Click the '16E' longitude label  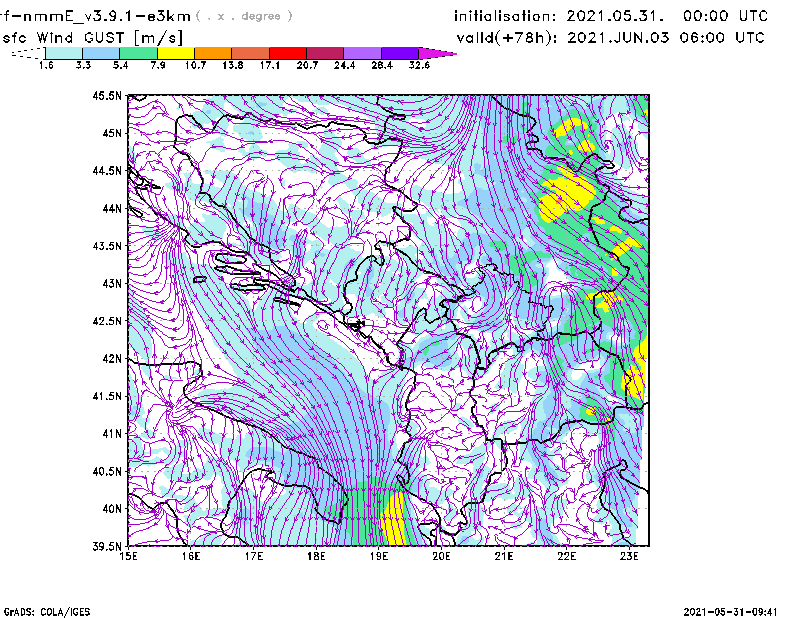tap(191, 556)
